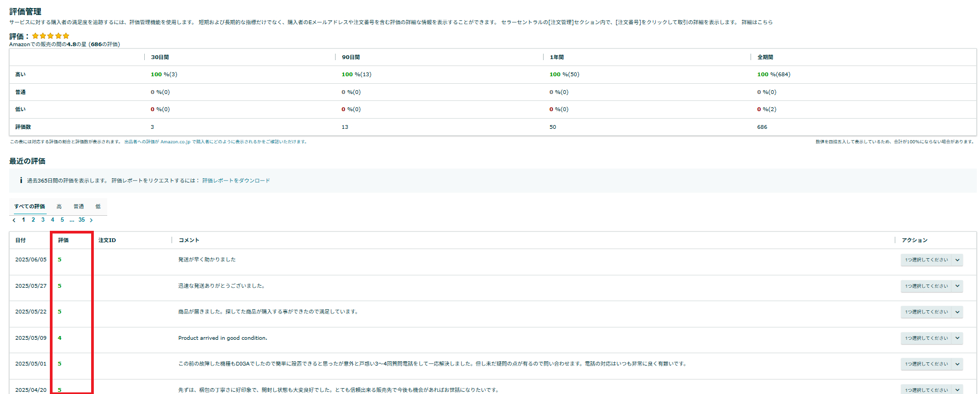Screen dimensions: 980x394
Task: Click the 注文ID column header
Action: (107, 240)
